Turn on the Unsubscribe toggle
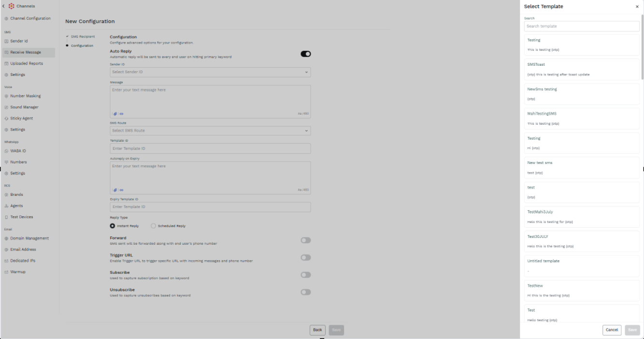644x339 pixels. pyautogui.click(x=306, y=292)
